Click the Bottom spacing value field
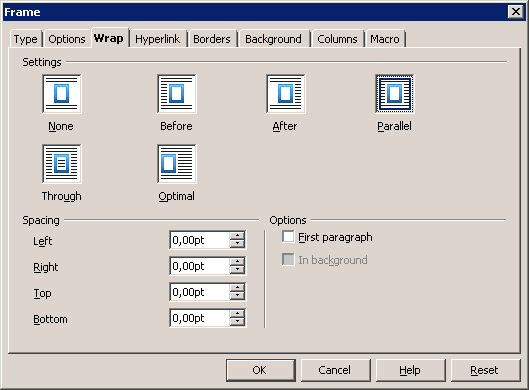 200,318
